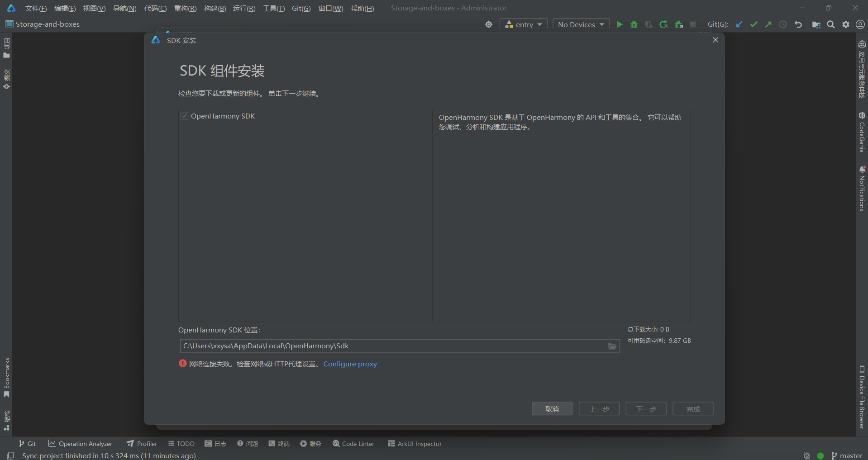The width and height of the screenshot is (868, 460).
Task: Open the Notifications side panel
Action: click(x=862, y=188)
